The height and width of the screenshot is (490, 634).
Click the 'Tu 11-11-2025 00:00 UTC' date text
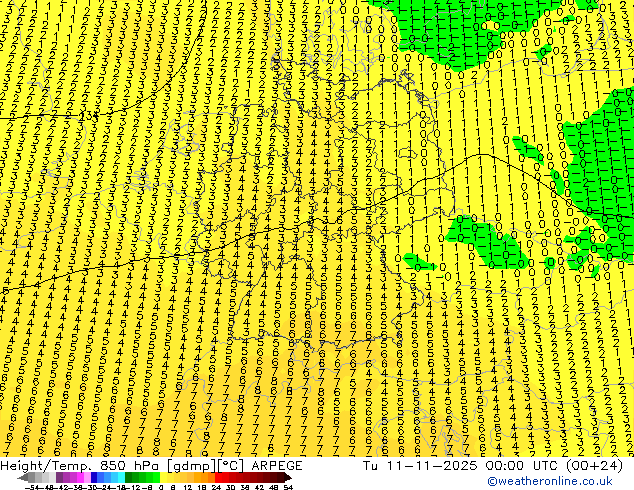(x=461, y=466)
